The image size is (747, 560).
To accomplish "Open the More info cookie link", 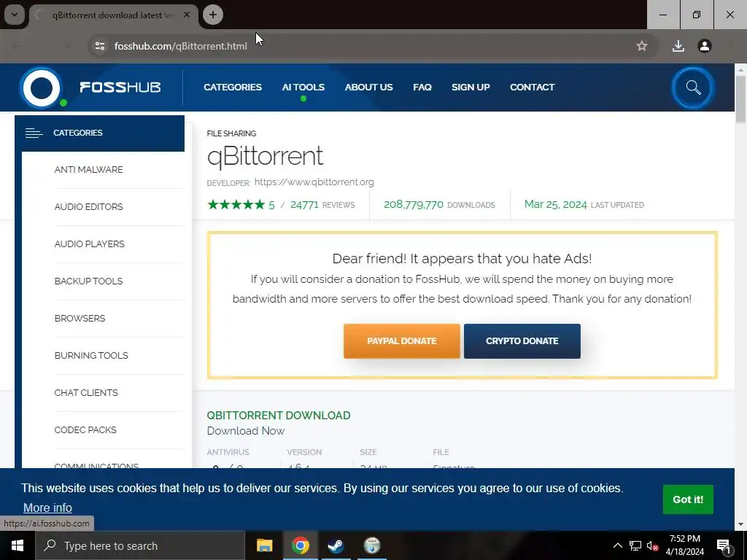I will coord(47,508).
